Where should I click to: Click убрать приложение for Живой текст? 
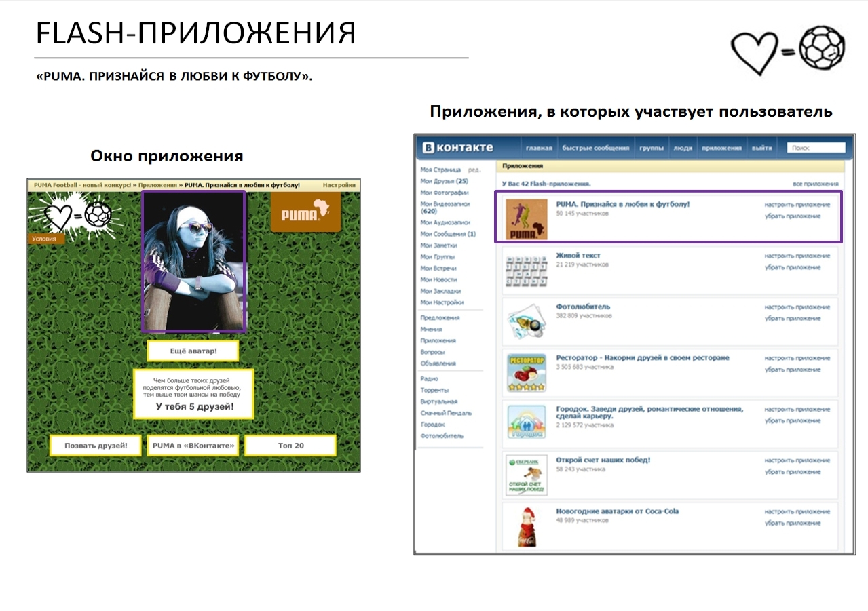(x=792, y=267)
